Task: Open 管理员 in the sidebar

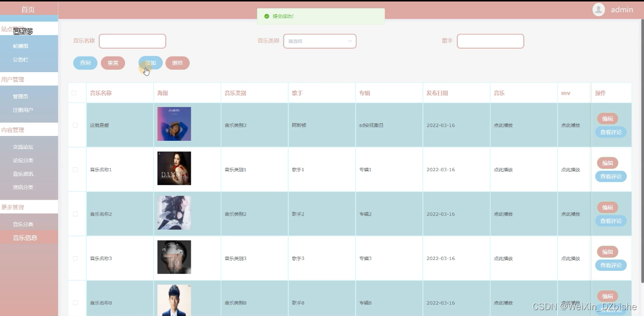Action: (x=21, y=97)
